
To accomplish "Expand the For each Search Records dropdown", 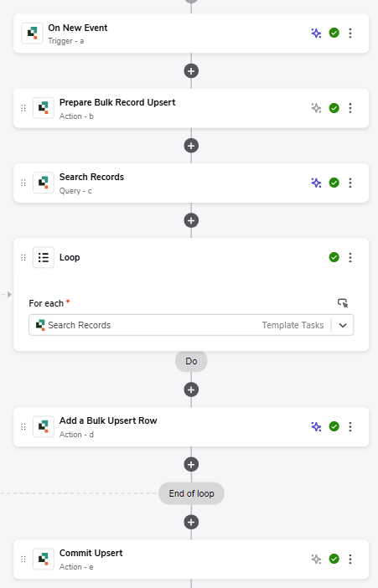I will (x=343, y=325).
